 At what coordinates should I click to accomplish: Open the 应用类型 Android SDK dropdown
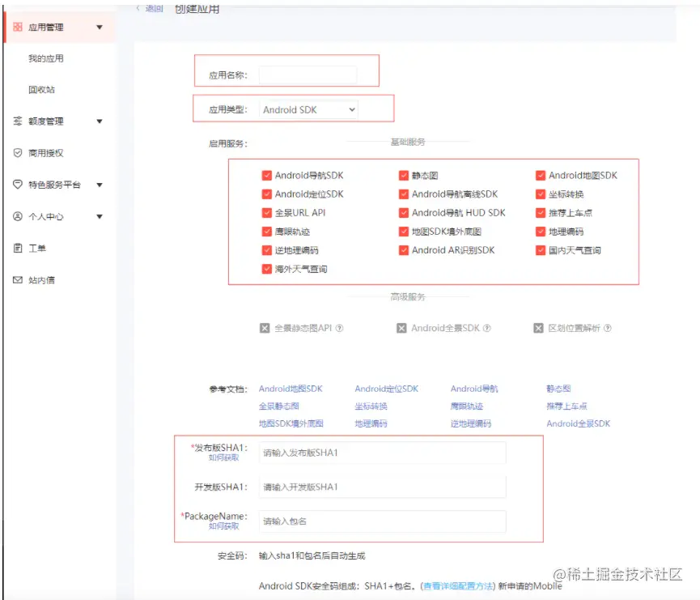[308, 109]
